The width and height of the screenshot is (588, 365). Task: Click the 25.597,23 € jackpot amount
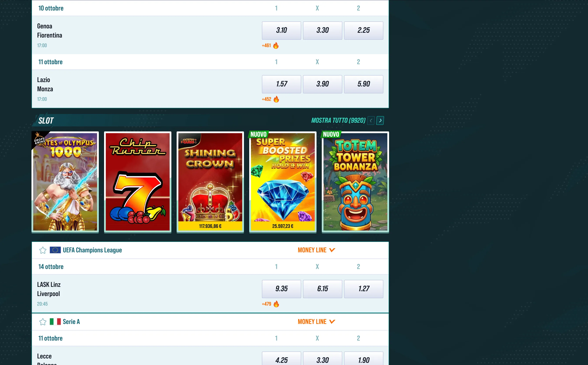pos(283,226)
